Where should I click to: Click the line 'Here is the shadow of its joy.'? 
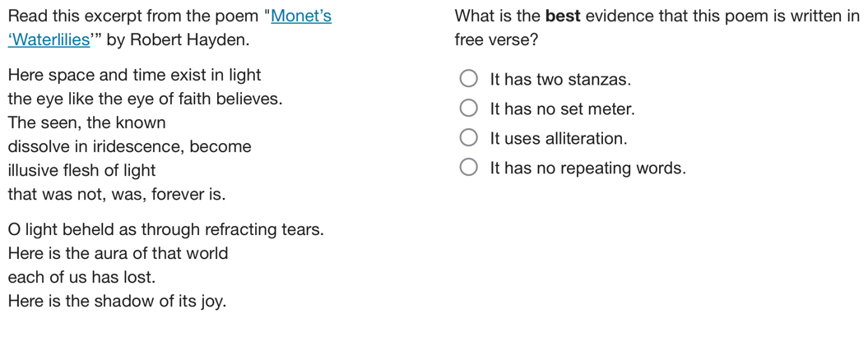117,302
